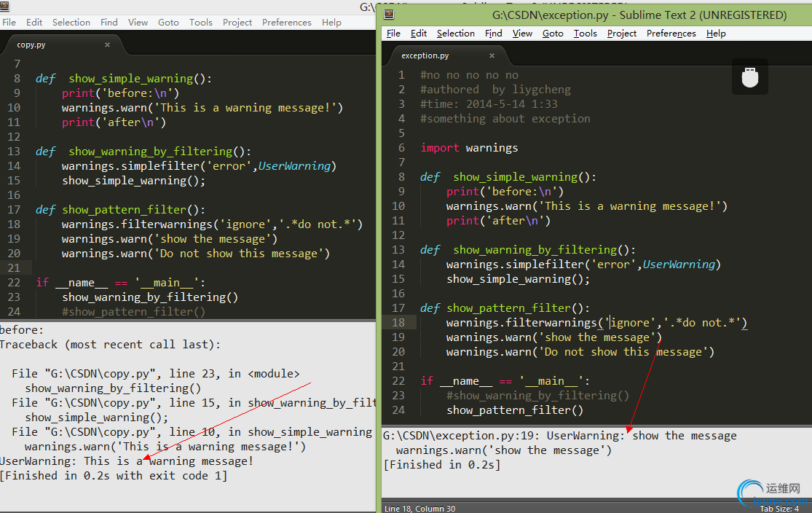
Task: Click '#show_warning_by_filtering()' comment in exception.py
Action: [x=537, y=396]
